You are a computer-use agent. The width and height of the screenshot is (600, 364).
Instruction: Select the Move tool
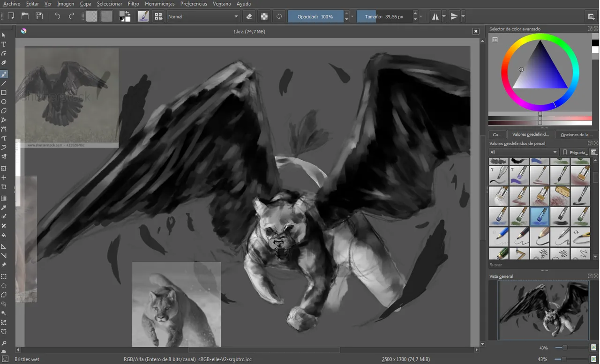point(4,178)
